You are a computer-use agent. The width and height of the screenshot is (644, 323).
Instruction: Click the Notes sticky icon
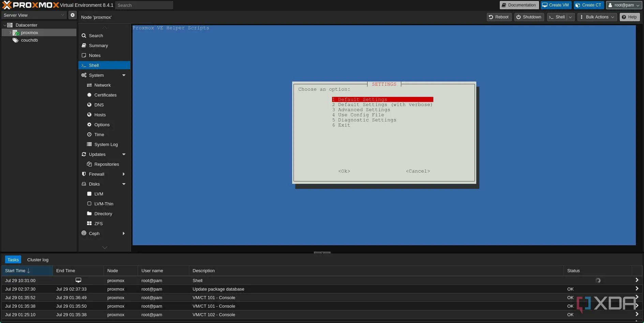[x=84, y=55]
